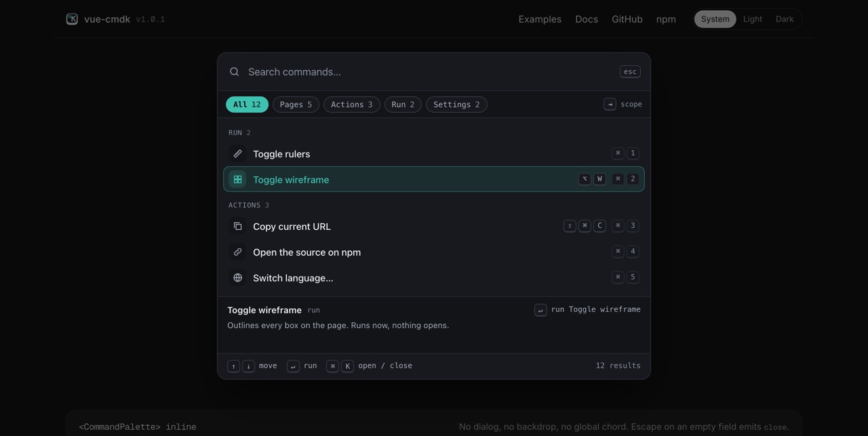The image size is (868, 436).
Task: Open the Docs nav link
Action: click(x=587, y=19)
